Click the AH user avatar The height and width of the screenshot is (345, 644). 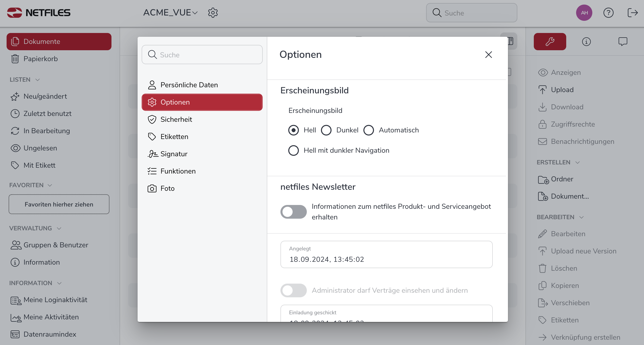[x=584, y=13]
